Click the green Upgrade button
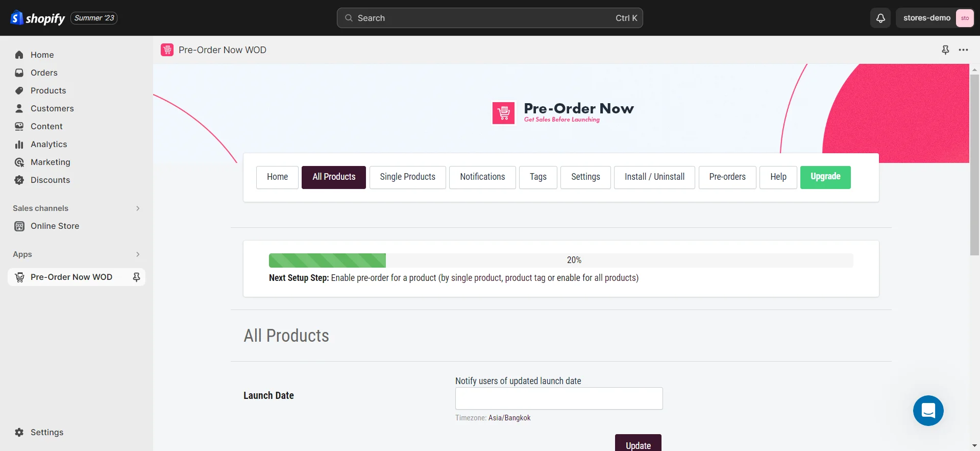The height and width of the screenshot is (451, 980). 825,177
